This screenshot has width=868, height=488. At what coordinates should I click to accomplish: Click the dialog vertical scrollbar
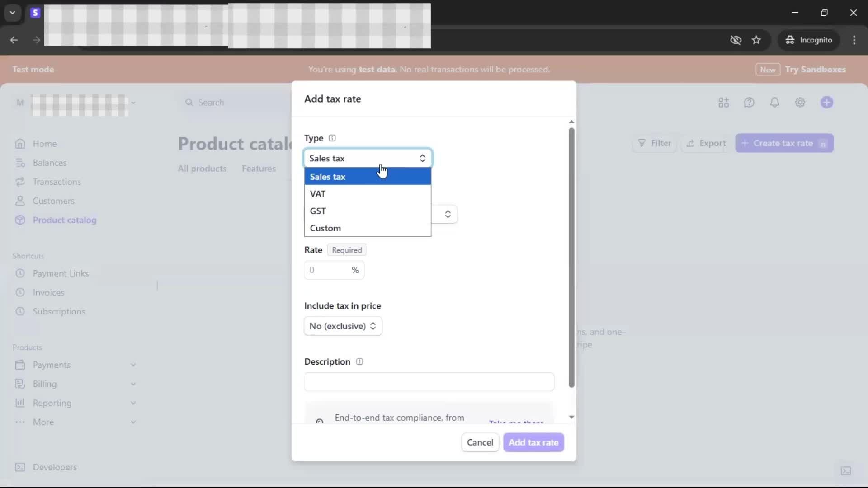(571, 258)
